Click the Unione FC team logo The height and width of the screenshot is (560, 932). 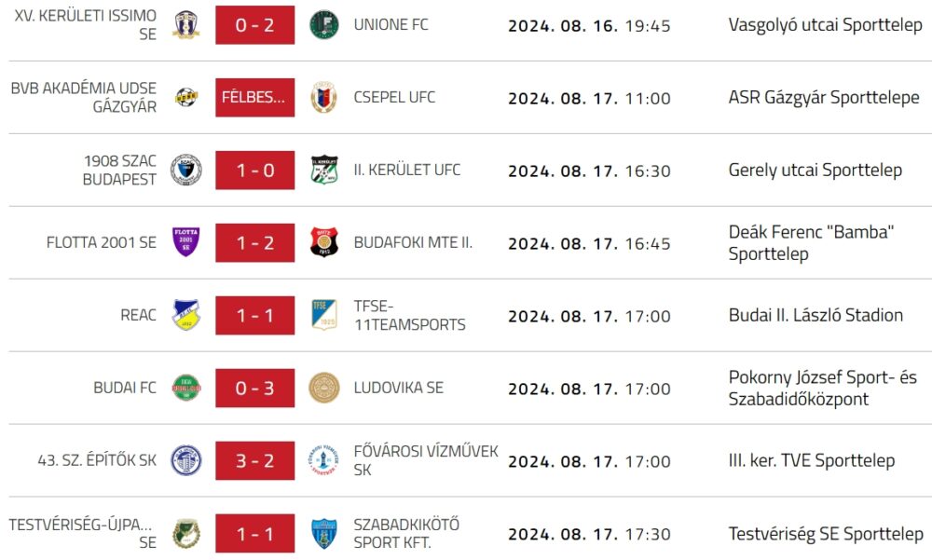(324, 25)
